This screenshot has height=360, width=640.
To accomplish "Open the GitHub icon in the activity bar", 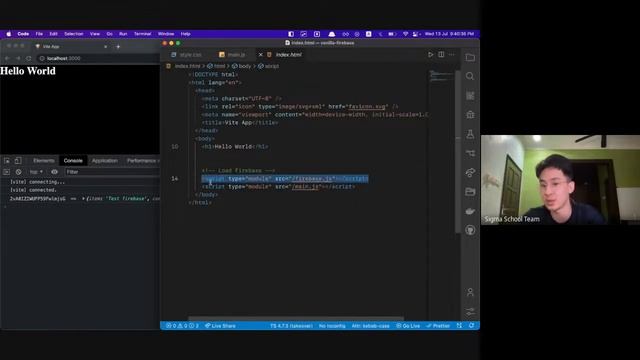I will tap(470, 230).
